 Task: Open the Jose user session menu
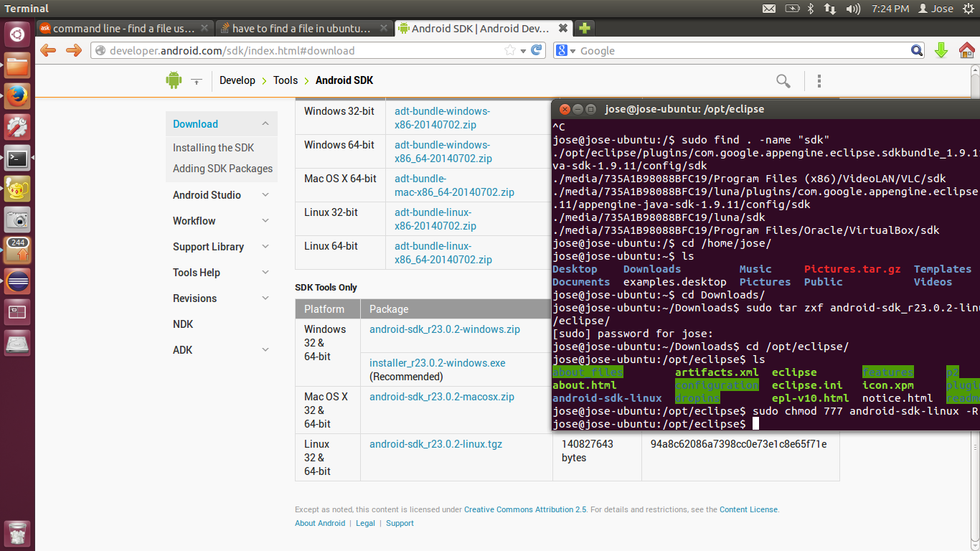(x=934, y=9)
